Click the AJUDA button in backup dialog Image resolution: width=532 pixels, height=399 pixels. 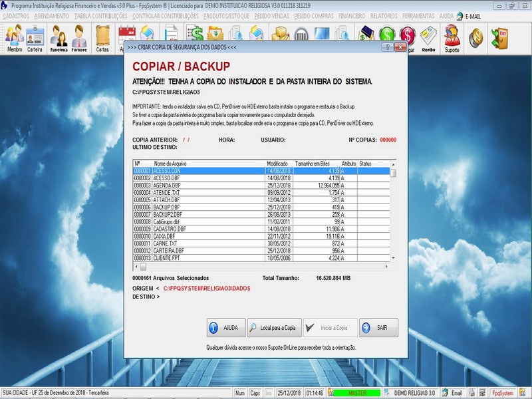[226, 328]
